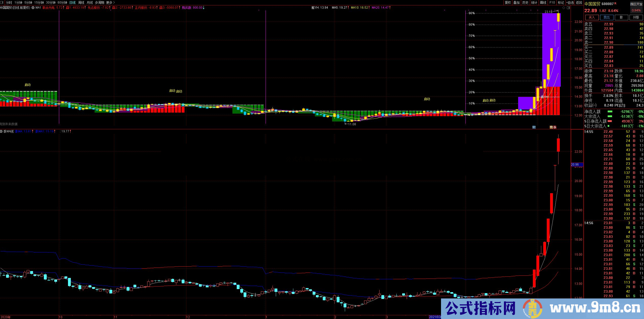This screenshot has width=644, height=319.
Task: Click the 卖出 sell button
Action: 607,17
